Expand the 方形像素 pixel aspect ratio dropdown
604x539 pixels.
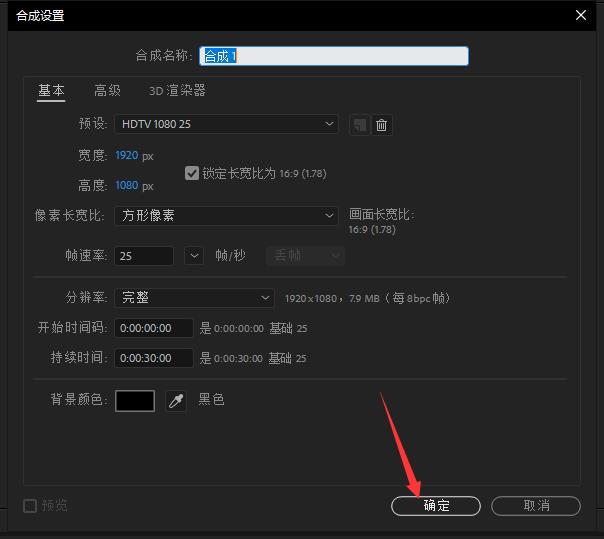[x=226, y=215]
